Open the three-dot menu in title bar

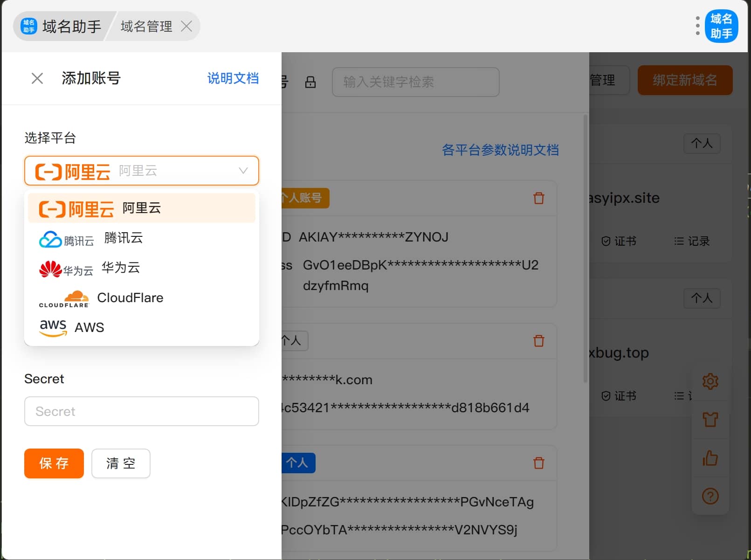(x=697, y=26)
